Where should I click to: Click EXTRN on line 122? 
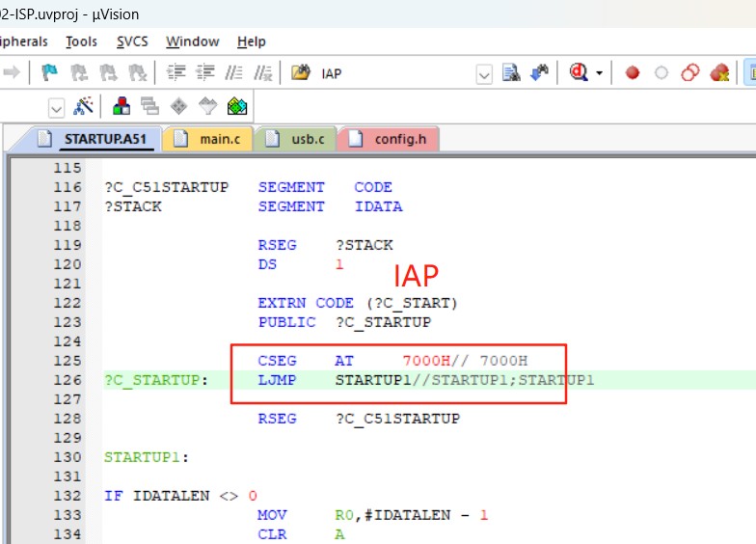[x=282, y=303]
